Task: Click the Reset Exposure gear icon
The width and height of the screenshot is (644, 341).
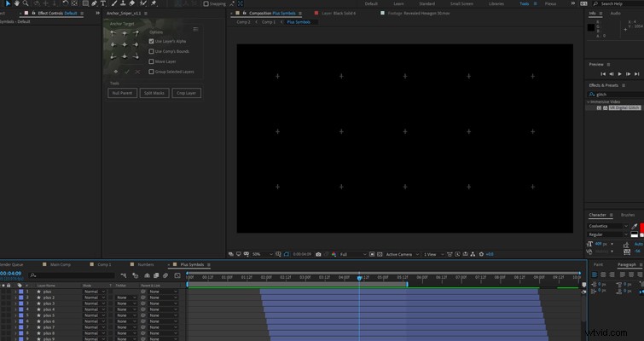Action: (481, 254)
